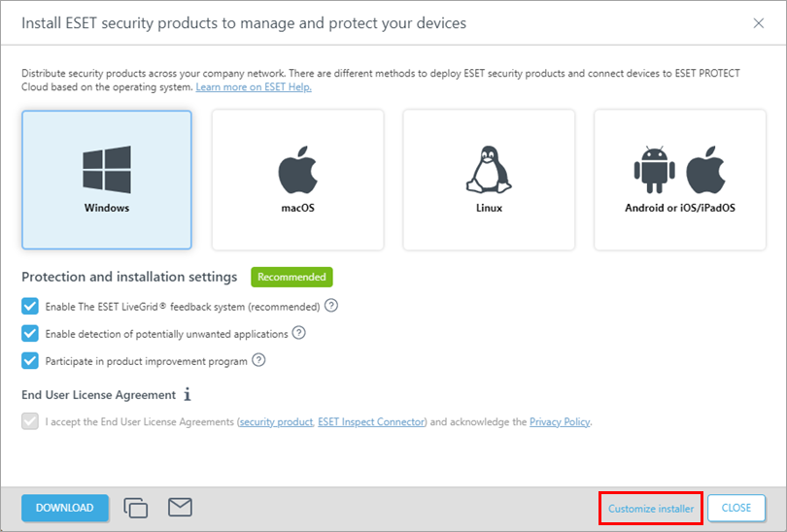This screenshot has height=532, width=787.
Task: Toggle Participate in product improvement program
Action: 30,361
